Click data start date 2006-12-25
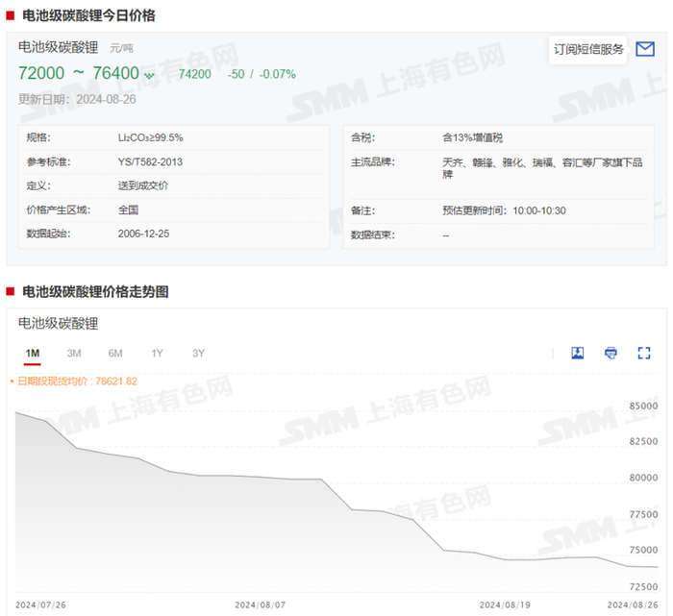673x616 pixels. [143, 234]
